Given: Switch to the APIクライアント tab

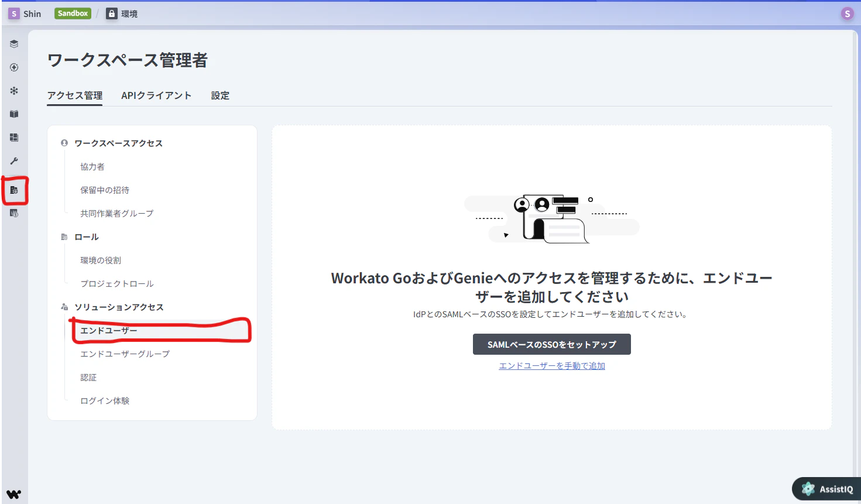Looking at the screenshot, I should [156, 95].
